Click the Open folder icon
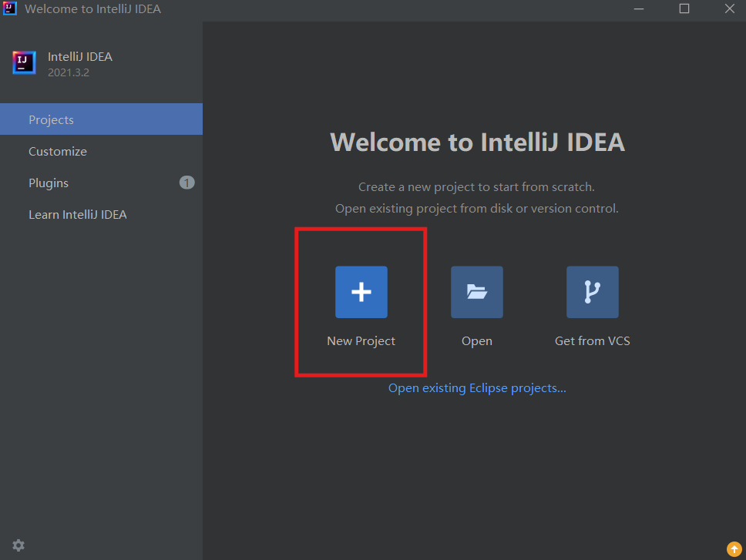The width and height of the screenshot is (746, 560). point(477,292)
